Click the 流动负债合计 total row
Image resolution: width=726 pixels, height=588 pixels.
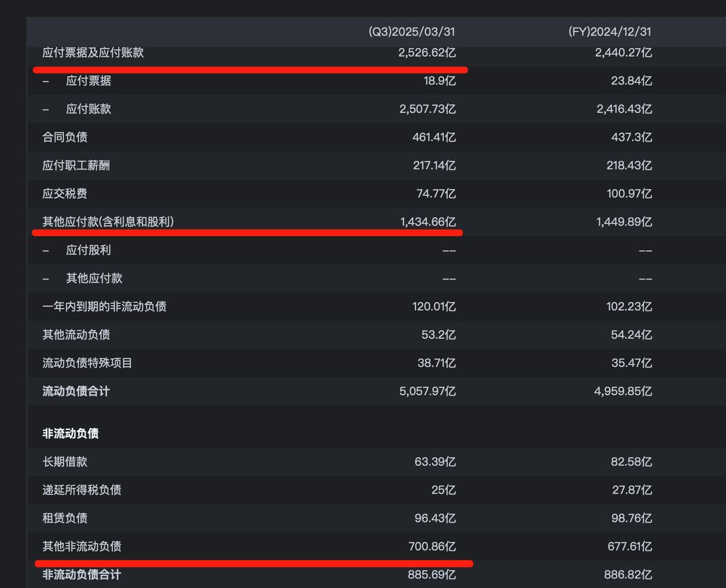76,392
